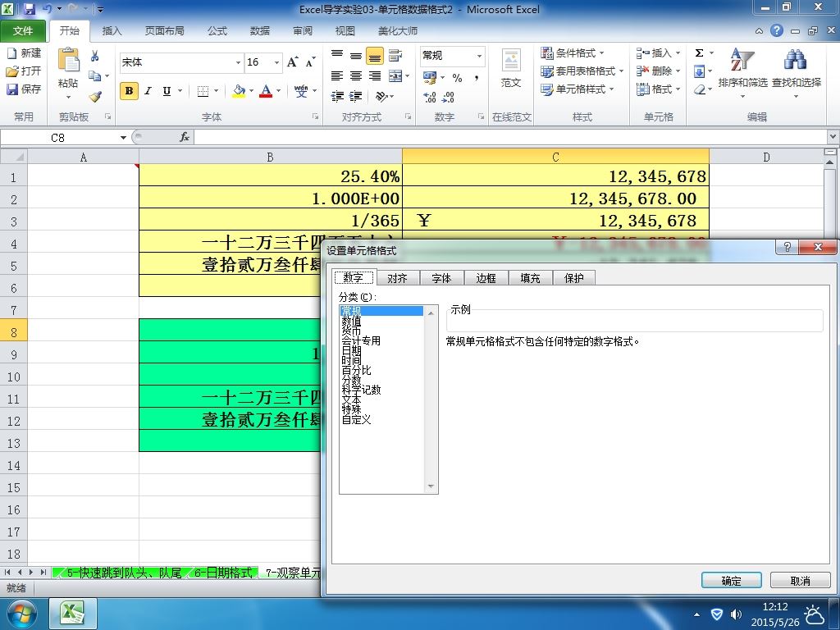Click the Copy icon in clipboard group
840x630 pixels.
click(95, 76)
